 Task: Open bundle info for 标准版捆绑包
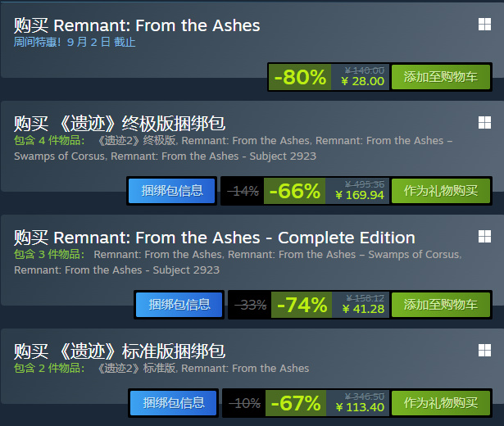click(173, 403)
